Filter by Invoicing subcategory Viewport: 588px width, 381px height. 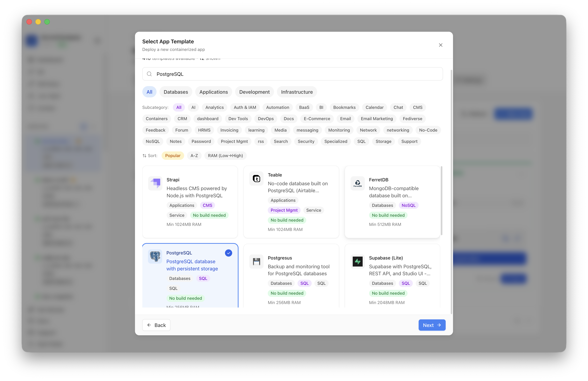coord(229,130)
